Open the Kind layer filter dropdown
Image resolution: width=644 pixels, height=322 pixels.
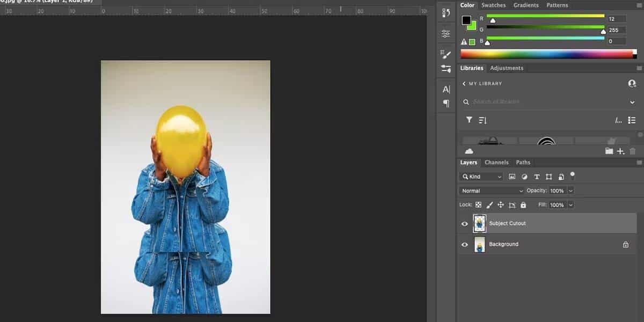[480, 176]
